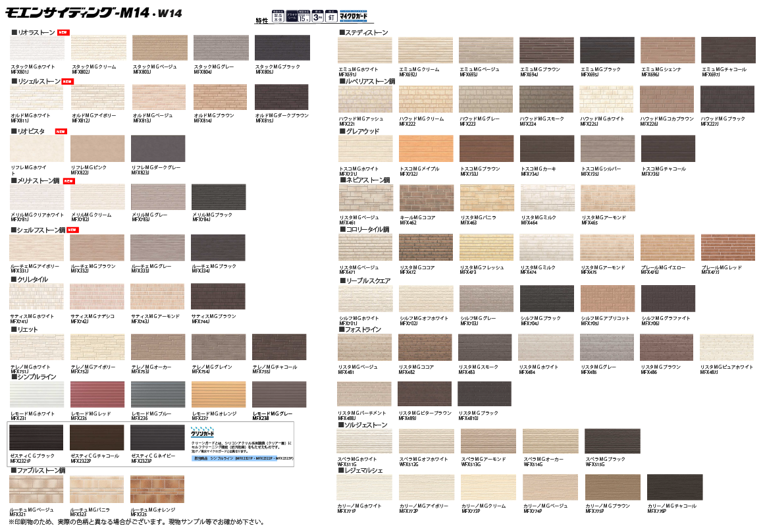Select the リフレMGダークグレー swatch
Screen dimensions: 763x532
click(x=158, y=148)
